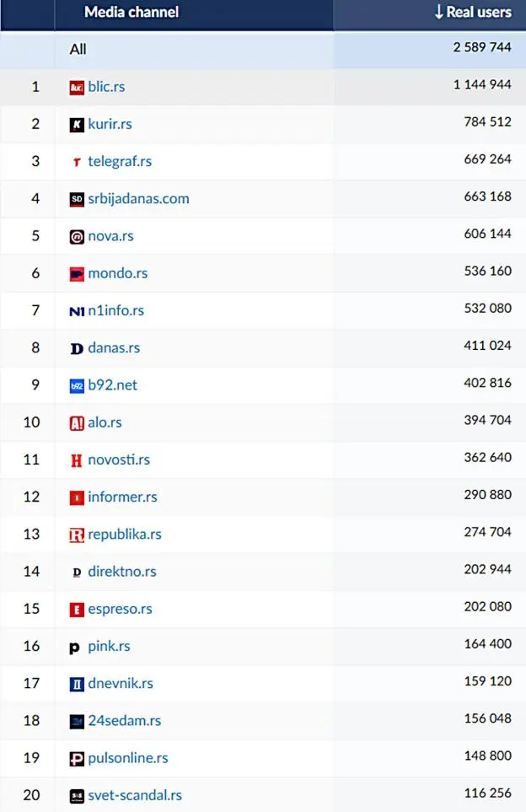Toggle sort arrow next to Real users
Screen dimensions: 526x812
click(x=439, y=12)
